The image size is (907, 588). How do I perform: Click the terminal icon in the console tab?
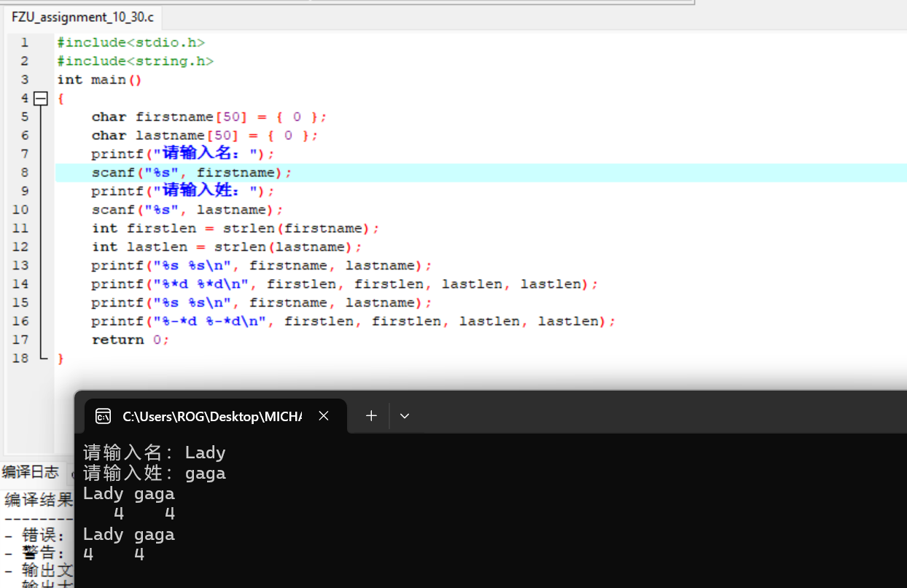click(x=104, y=416)
